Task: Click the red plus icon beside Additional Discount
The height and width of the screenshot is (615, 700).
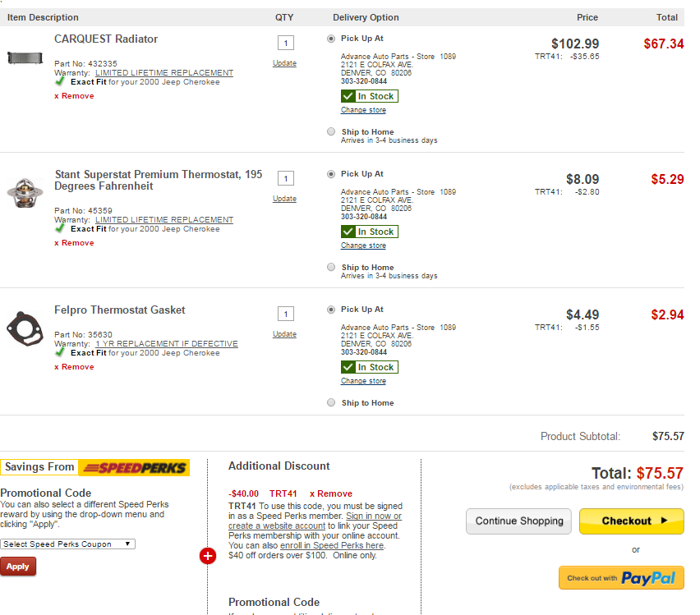Action: [x=207, y=556]
